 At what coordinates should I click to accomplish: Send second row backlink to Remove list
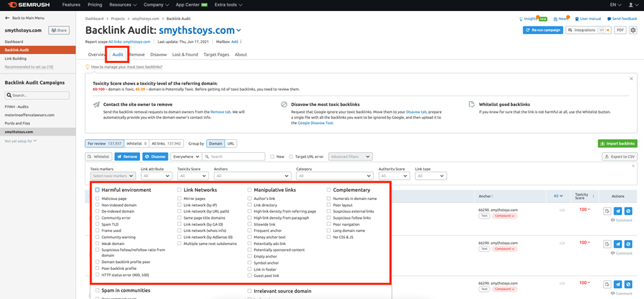(618, 244)
